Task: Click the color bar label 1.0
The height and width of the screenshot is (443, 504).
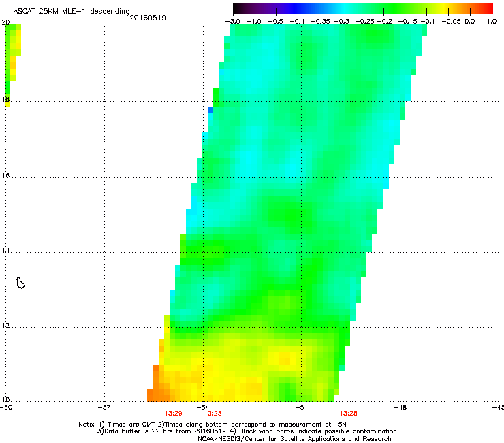Action: 492,22
